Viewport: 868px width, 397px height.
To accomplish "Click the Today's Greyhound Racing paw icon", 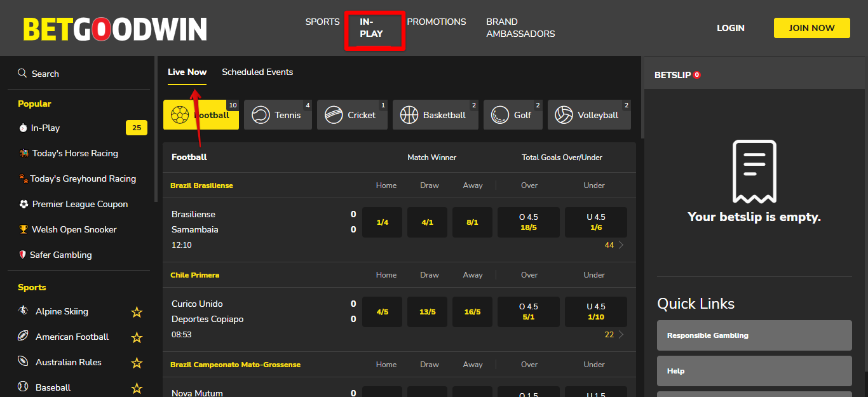I will 24,178.
